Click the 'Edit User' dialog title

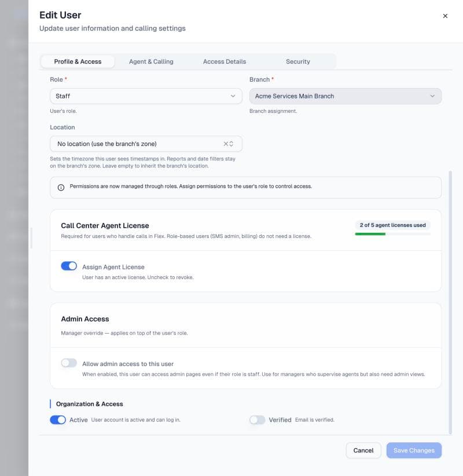[x=60, y=15]
